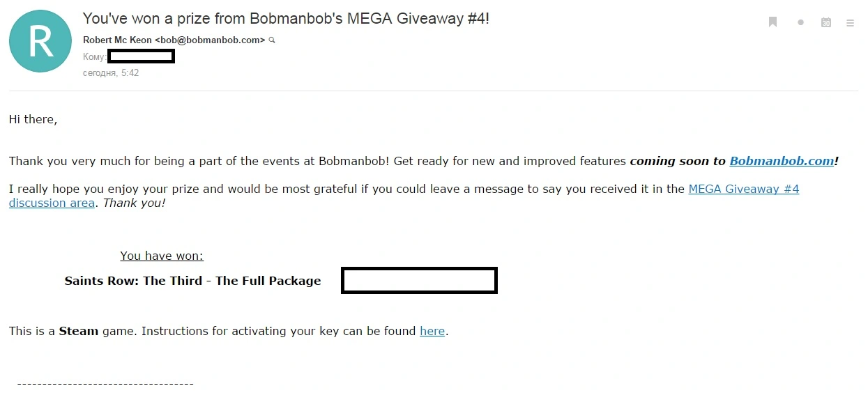The width and height of the screenshot is (868, 395).
Task: Search messages via magnifier beside sender address
Action: point(272,40)
